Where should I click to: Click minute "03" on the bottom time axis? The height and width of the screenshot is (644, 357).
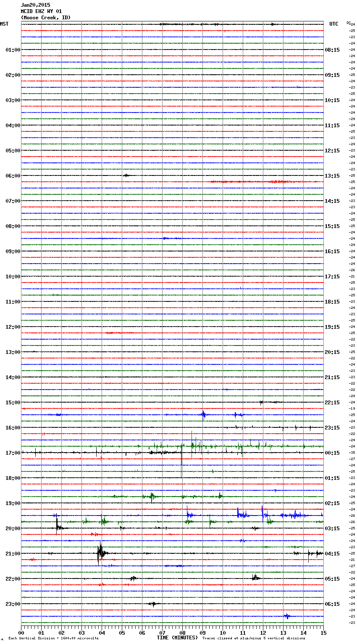[x=81, y=633]
